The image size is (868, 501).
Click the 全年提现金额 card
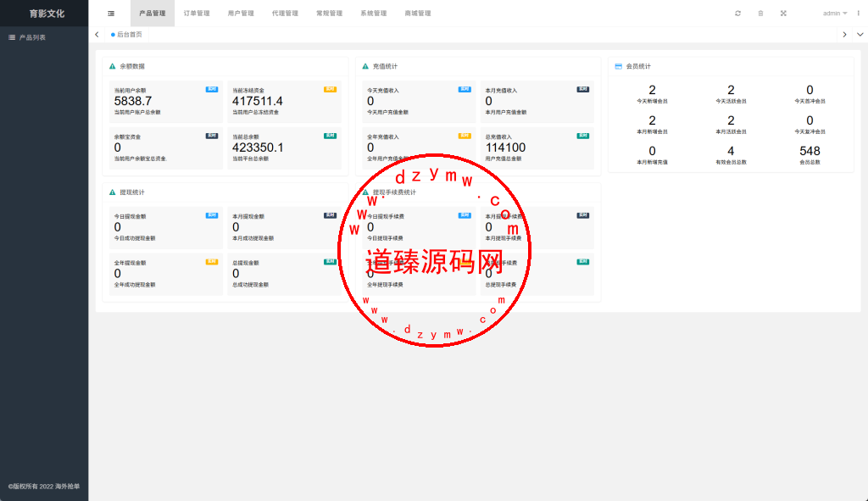coord(166,274)
